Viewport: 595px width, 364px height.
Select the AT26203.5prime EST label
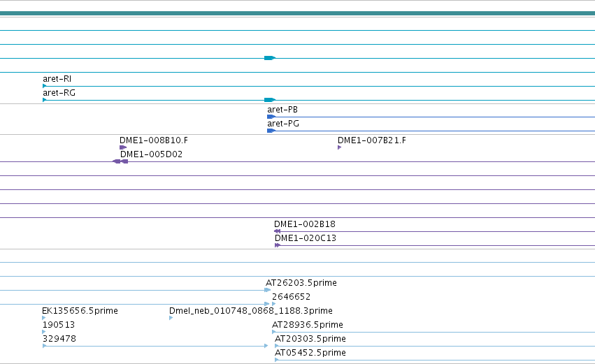tap(301, 283)
